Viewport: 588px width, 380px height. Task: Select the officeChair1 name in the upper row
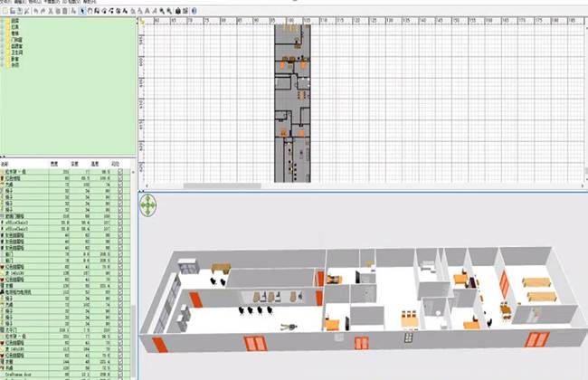16,223
